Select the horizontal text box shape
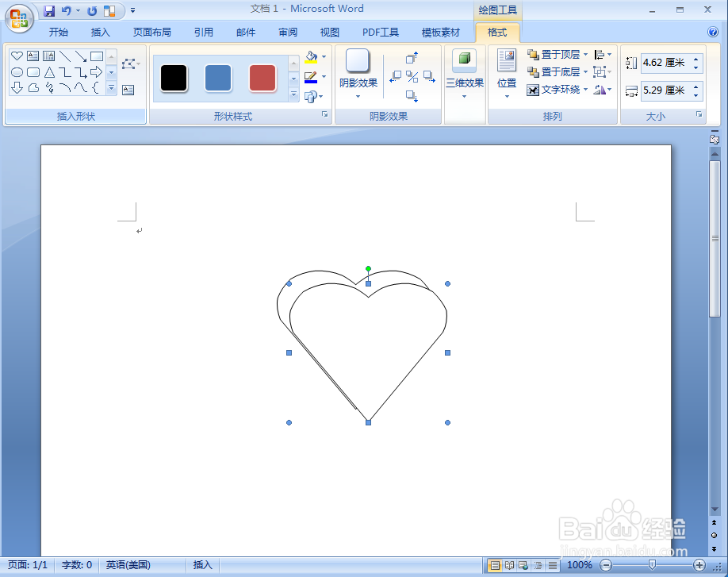728x577 pixels. click(33, 56)
